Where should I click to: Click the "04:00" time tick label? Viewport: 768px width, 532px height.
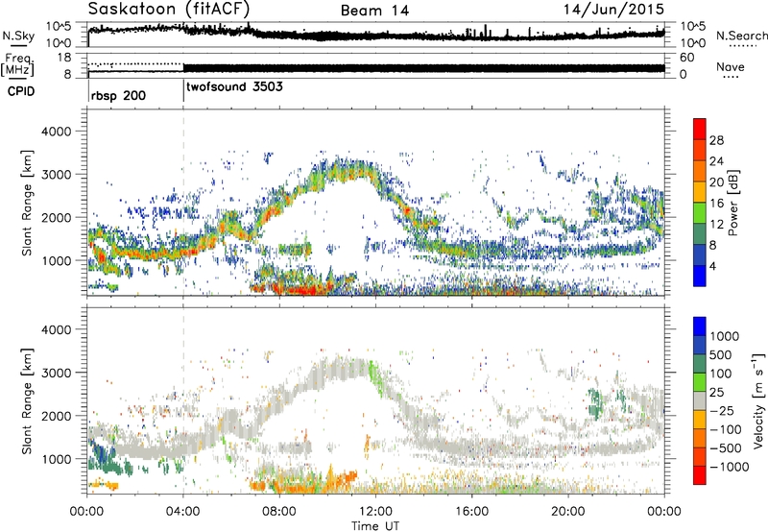[182, 512]
